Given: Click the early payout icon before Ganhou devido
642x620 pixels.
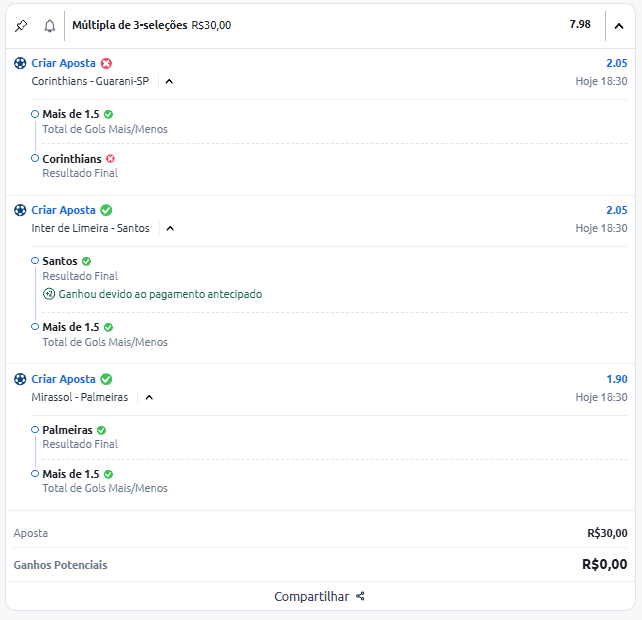Looking at the screenshot, I should pyautogui.click(x=49, y=294).
